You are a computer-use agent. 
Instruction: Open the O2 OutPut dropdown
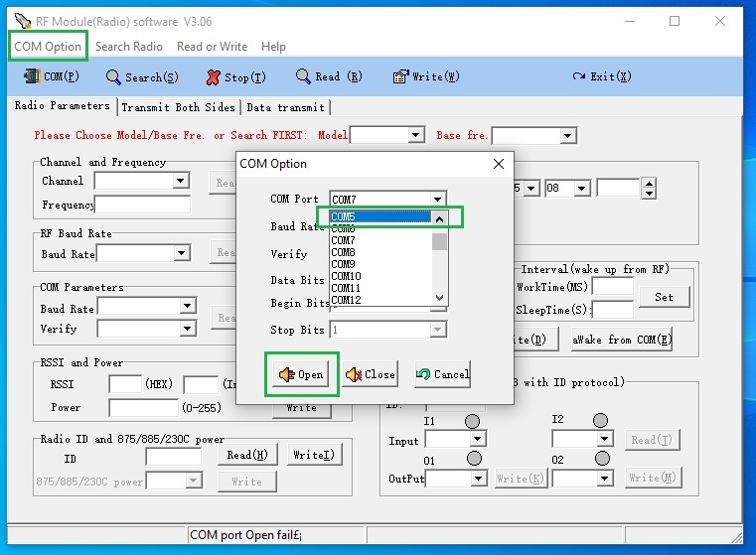coord(605,478)
